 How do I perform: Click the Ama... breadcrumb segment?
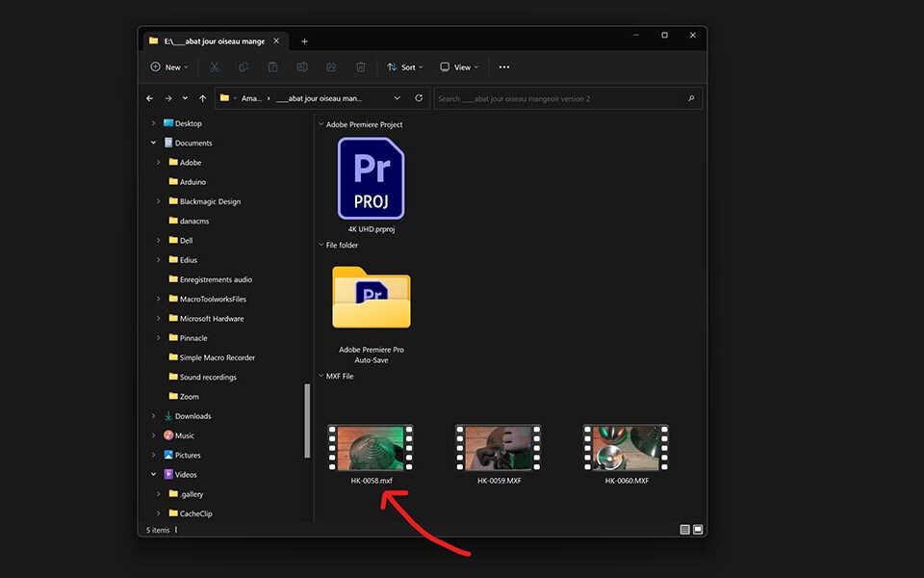click(x=251, y=98)
